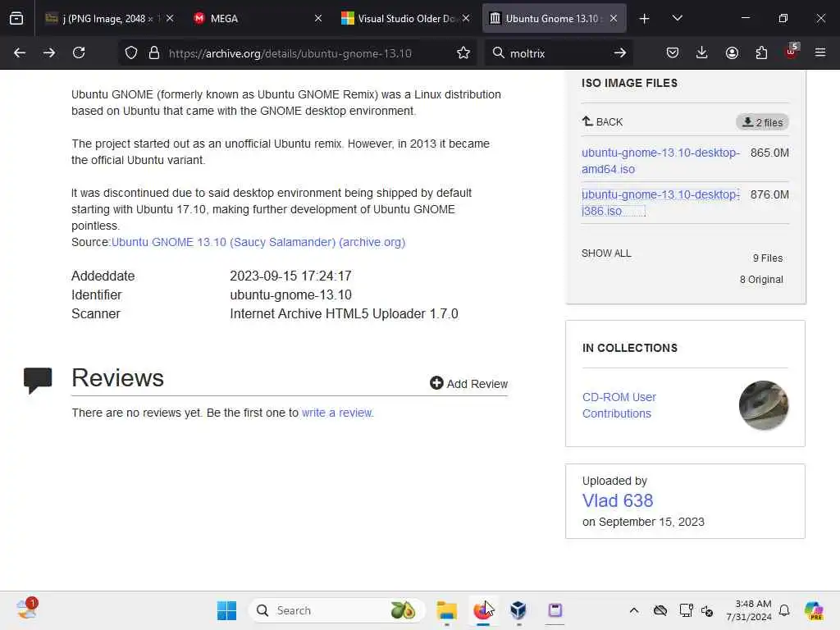
Task: Click the Firefox View icon
Action: (x=16, y=18)
